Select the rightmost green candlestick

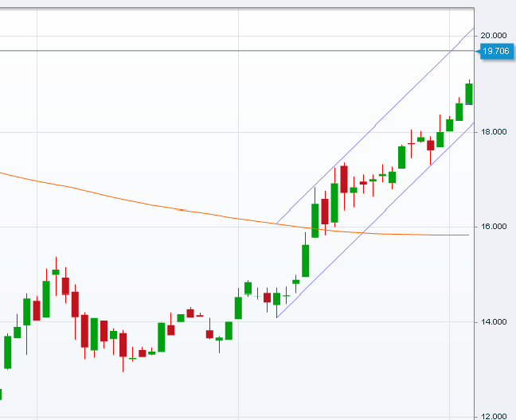pyautogui.click(x=469, y=94)
